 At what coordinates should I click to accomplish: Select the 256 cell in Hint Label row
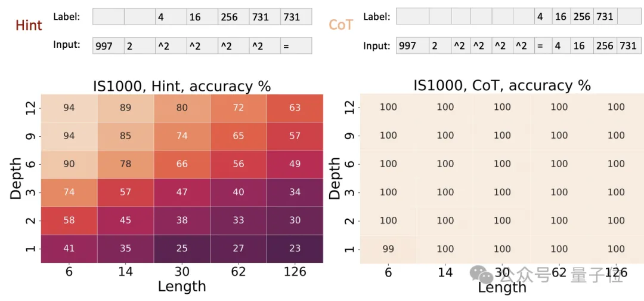pyautogui.click(x=233, y=17)
